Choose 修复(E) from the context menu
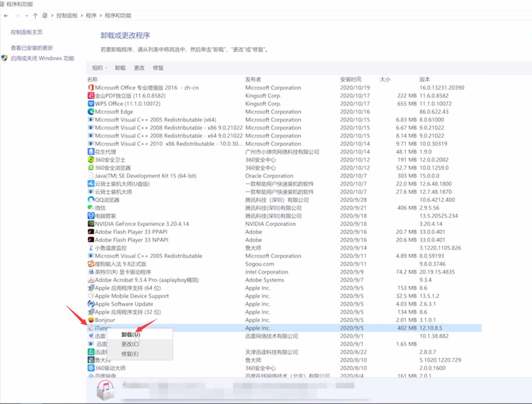The width and height of the screenshot is (532, 404). click(130, 354)
